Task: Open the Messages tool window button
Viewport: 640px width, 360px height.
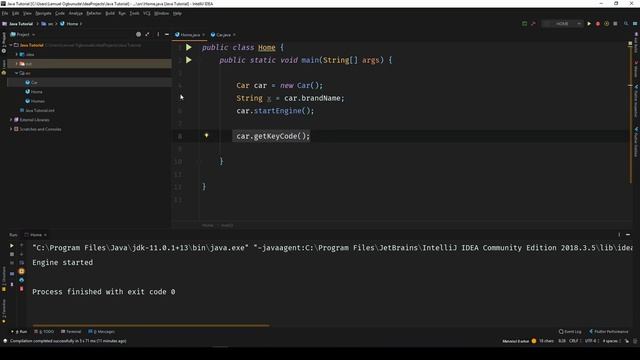Action: (x=101, y=331)
